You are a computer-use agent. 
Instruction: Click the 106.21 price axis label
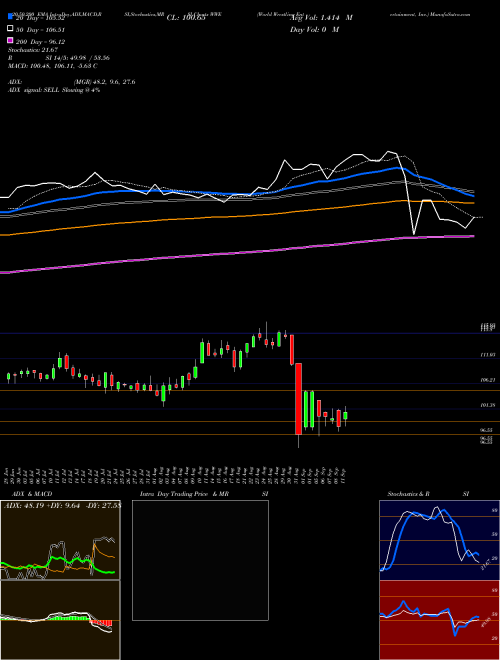coord(488,380)
